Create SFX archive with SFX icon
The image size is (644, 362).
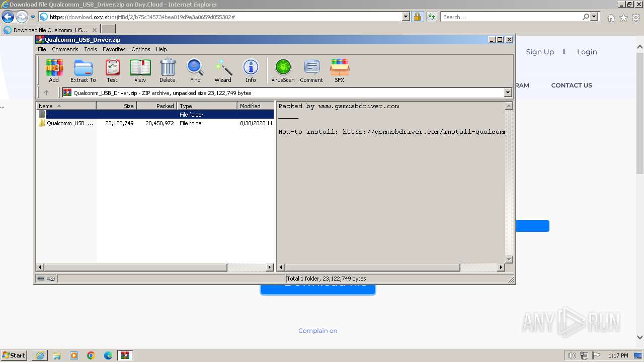click(x=340, y=70)
